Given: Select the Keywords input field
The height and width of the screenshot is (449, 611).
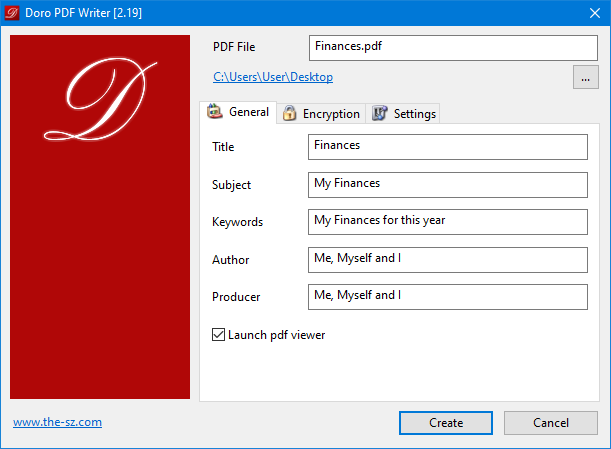Looking at the screenshot, I should click(447, 222).
